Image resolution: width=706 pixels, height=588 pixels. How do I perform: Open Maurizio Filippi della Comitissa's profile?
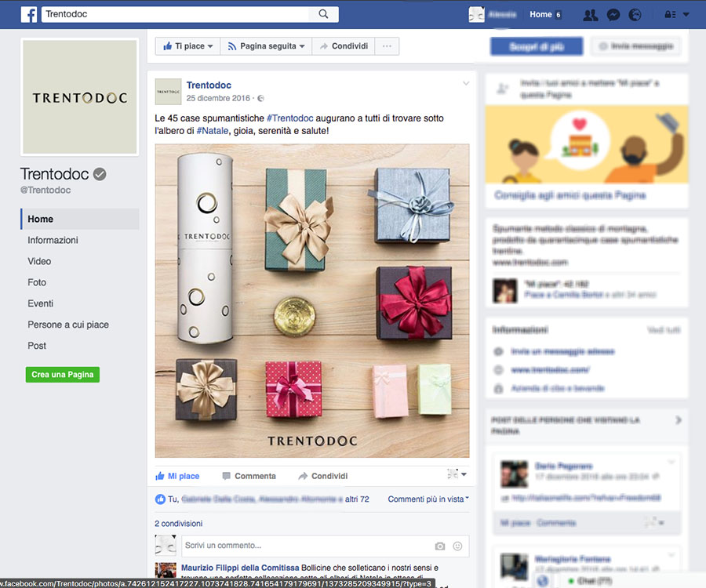[240, 568]
